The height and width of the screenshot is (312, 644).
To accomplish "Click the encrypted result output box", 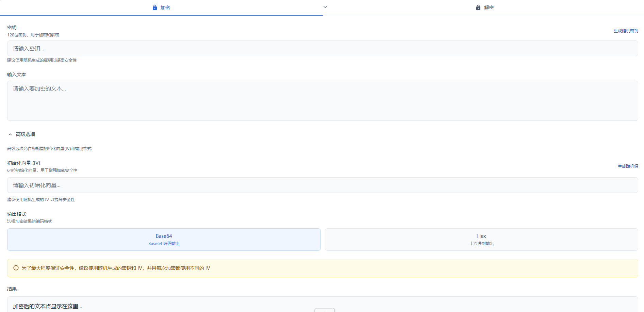I will click(x=322, y=305).
